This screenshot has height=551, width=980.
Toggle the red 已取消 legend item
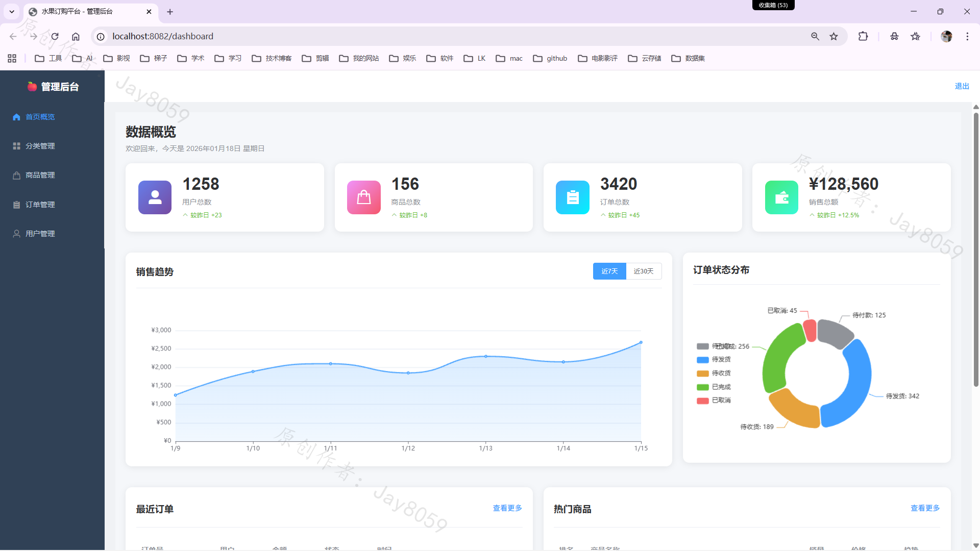(714, 400)
